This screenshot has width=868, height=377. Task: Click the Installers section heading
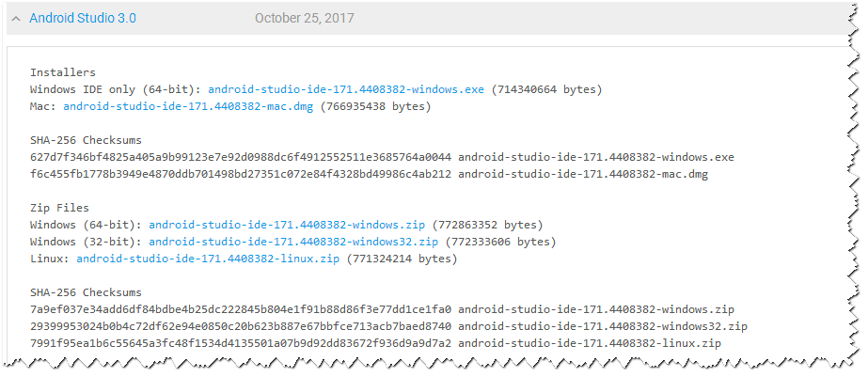tap(63, 72)
